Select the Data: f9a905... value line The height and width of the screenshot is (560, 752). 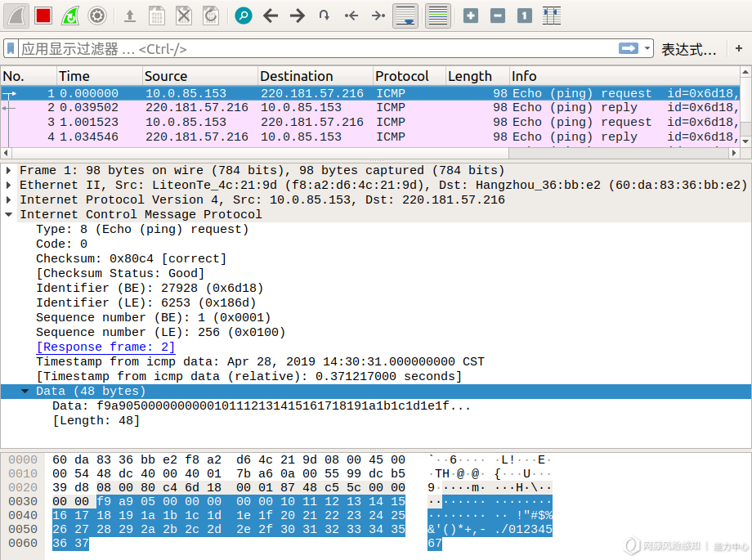(262, 406)
